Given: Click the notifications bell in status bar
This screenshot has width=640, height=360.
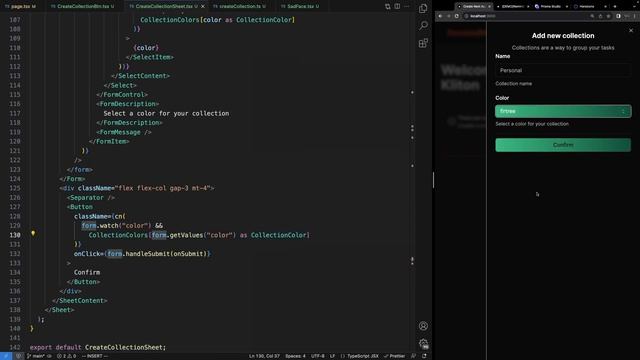Looking at the screenshot, I should tap(424, 356).
